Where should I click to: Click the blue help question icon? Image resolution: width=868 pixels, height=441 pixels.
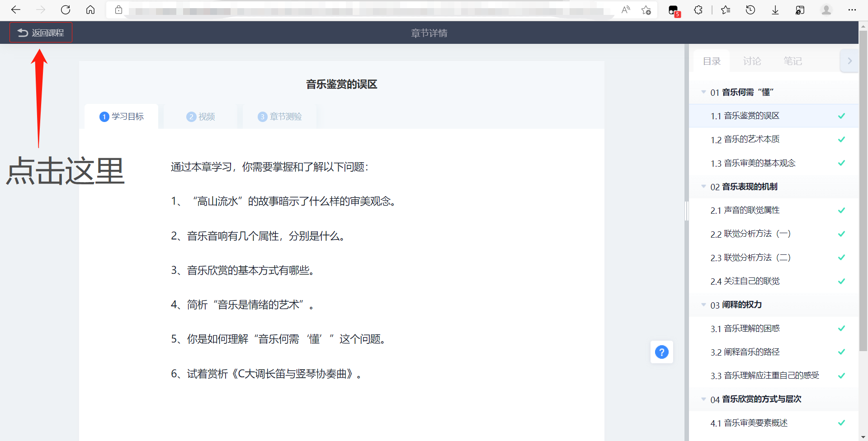[662, 352]
